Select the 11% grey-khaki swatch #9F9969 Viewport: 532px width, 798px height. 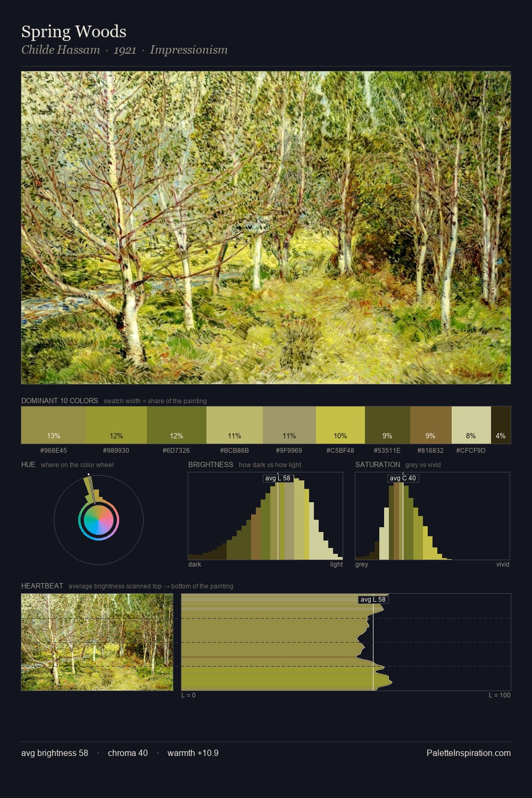[289, 425]
